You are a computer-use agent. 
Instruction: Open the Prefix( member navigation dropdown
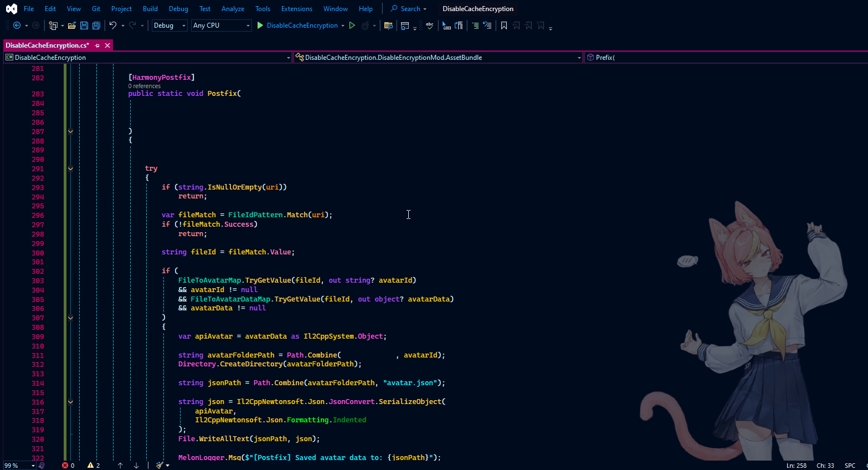pyautogui.click(x=726, y=58)
